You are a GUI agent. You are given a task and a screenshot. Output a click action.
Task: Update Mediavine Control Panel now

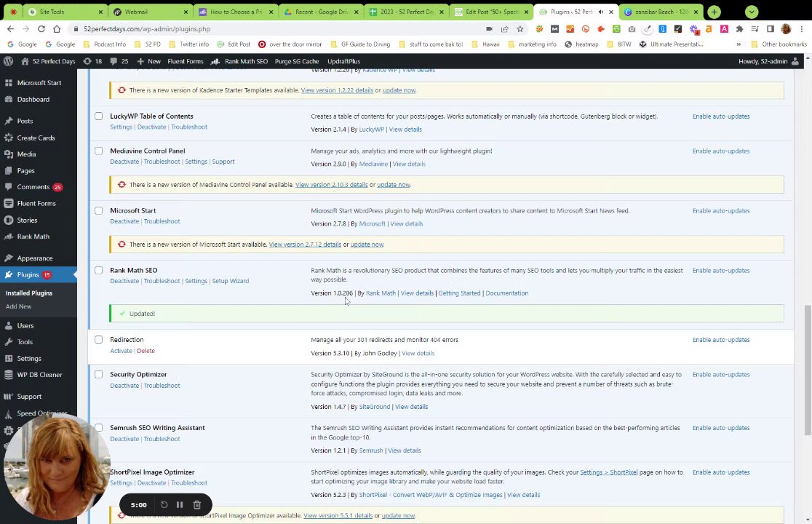393,185
